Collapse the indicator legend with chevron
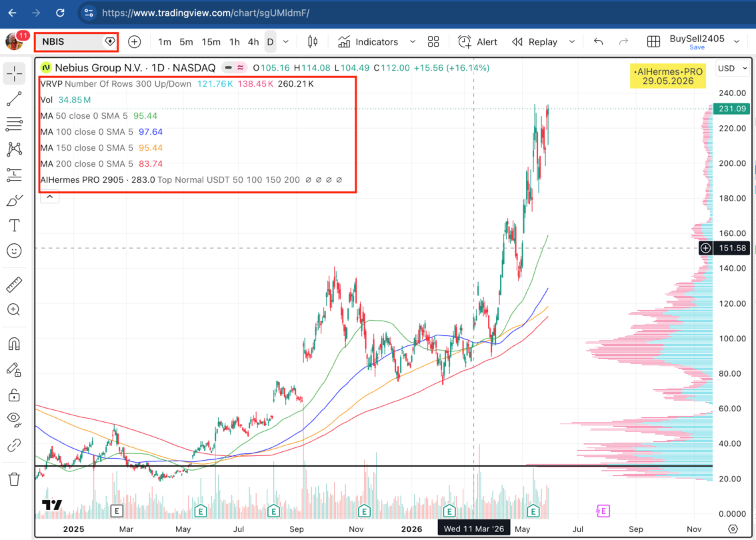The height and width of the screenshot is (540, 756). click(x=49, y=197)
